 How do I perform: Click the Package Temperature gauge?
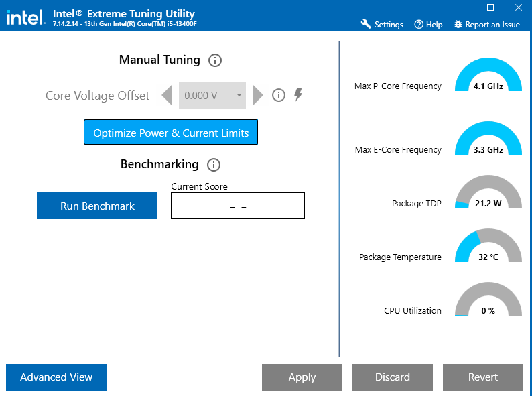point(488,245)
